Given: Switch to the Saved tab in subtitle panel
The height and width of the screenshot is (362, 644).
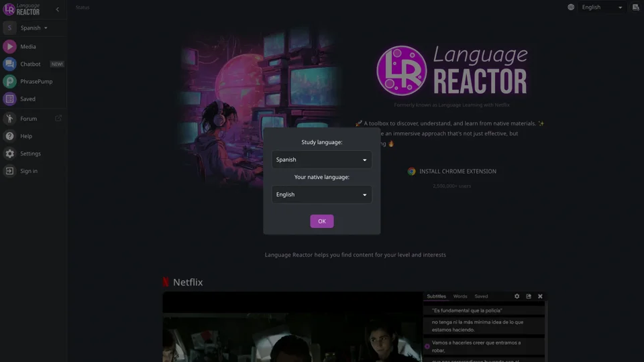Looking at the screenshot, I should (481, 296).
